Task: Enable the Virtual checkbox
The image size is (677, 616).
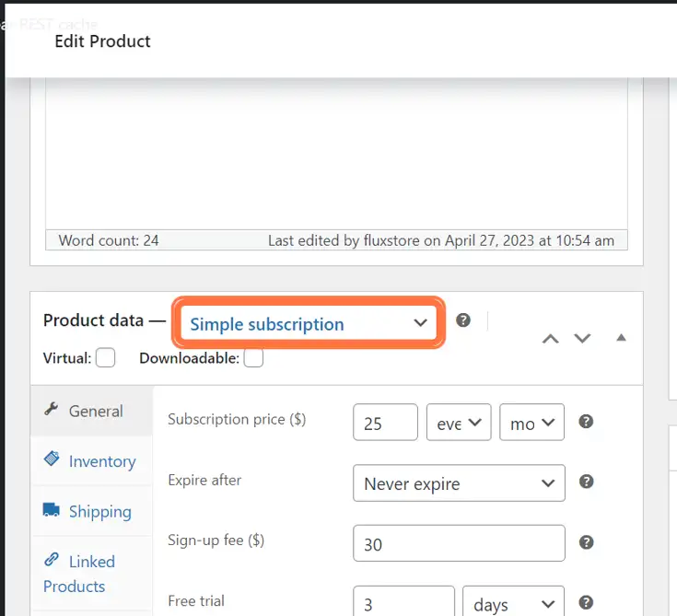Action: coord(105,357)
